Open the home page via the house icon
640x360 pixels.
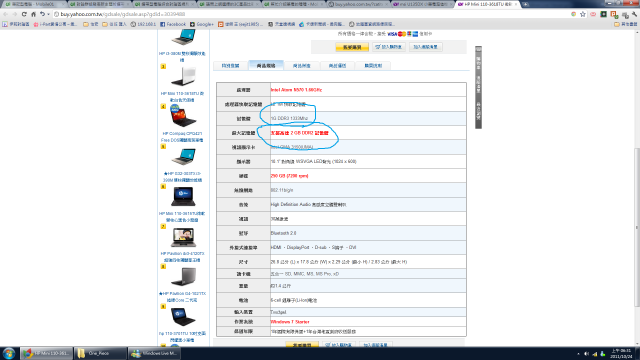pos(33,14)
